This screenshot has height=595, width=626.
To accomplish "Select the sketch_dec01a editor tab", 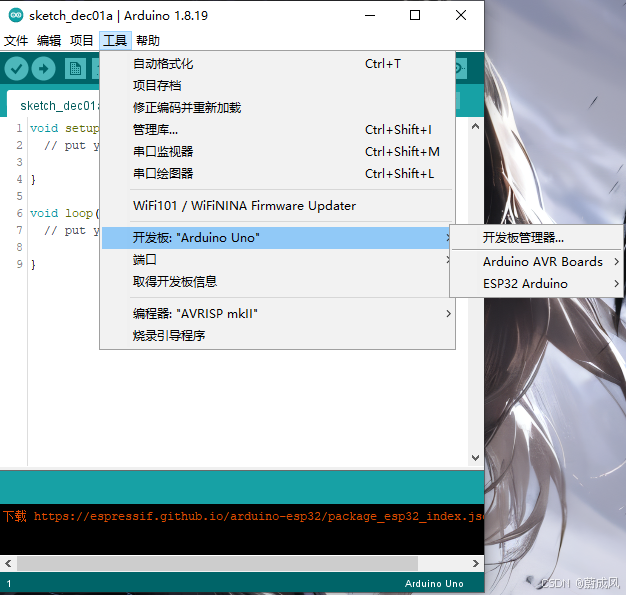I will [x=53, y=105].
